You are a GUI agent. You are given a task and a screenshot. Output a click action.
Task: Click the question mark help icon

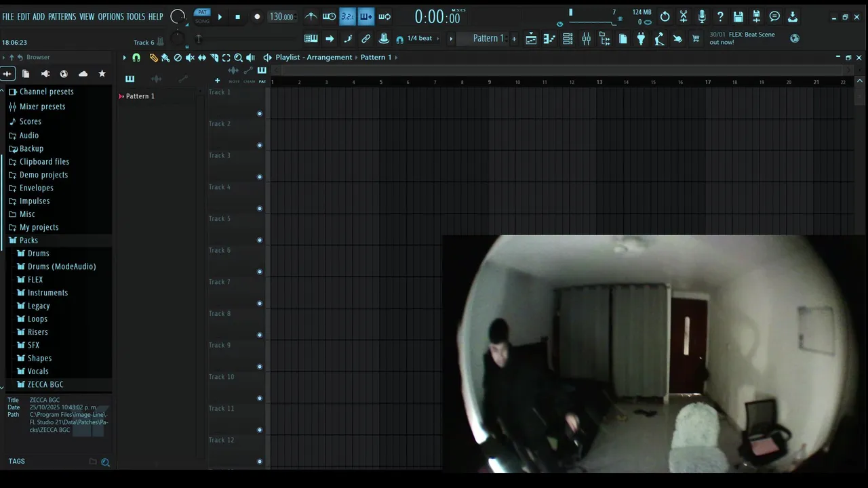click(x=720, y=16)
